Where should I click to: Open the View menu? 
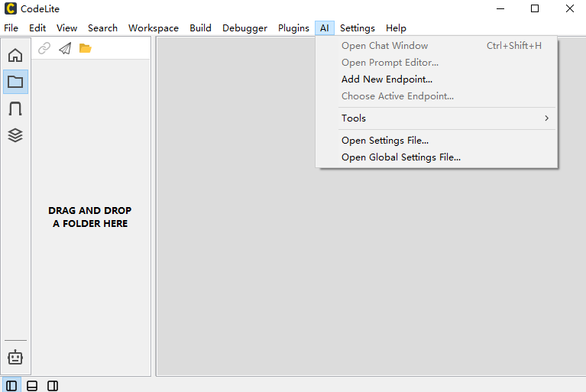pos(67,28)
